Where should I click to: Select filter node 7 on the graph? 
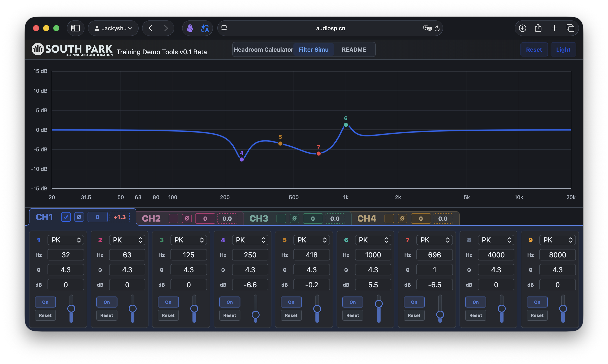click(x=318, y=154)
